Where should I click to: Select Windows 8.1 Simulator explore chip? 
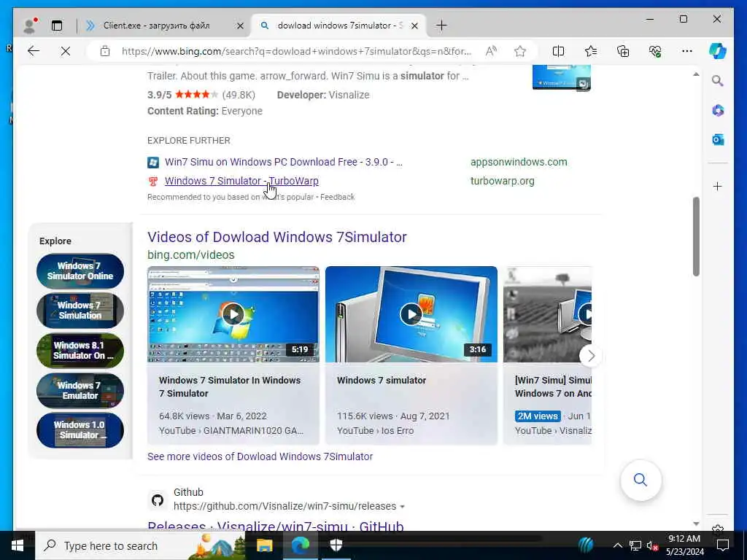pos(80,351)
